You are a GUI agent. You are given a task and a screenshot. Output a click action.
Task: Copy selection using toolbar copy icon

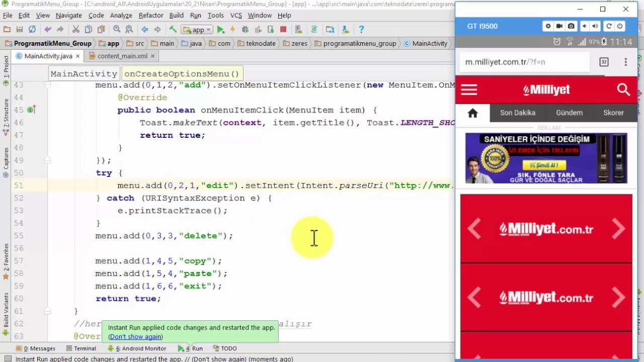coord(89,30)
